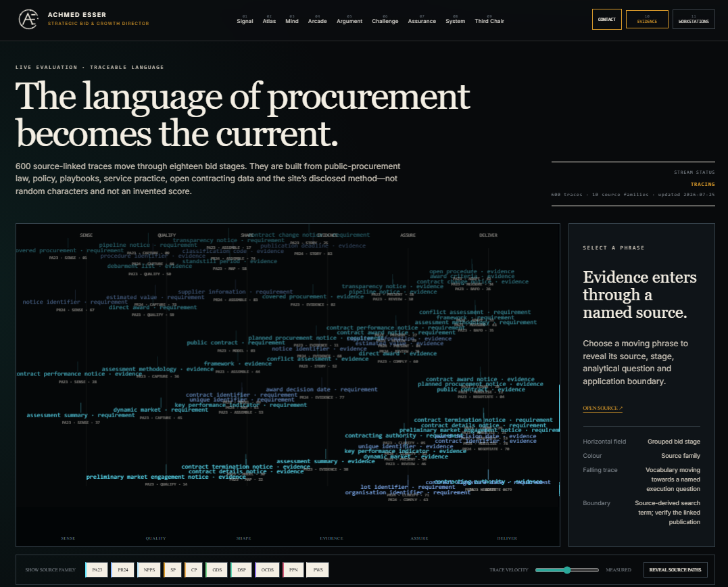The width and height of the screenshot is (728, 587).
Task: Select phrase 'preliminary market engagement notice · evidence'
Action: [x=166, y=477]
